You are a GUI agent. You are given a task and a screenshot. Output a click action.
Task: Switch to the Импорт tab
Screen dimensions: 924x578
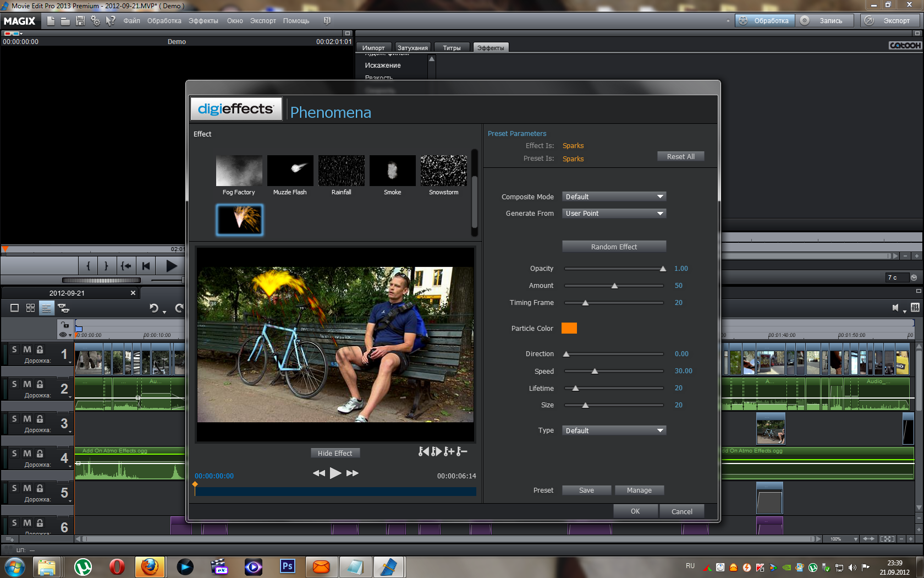point(373,48)
